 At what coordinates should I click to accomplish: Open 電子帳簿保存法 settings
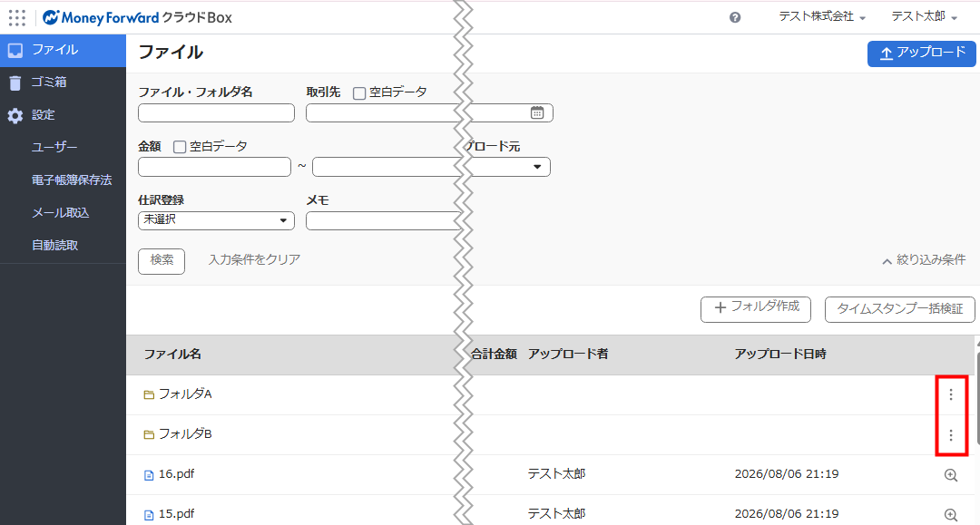pos(72,180)
